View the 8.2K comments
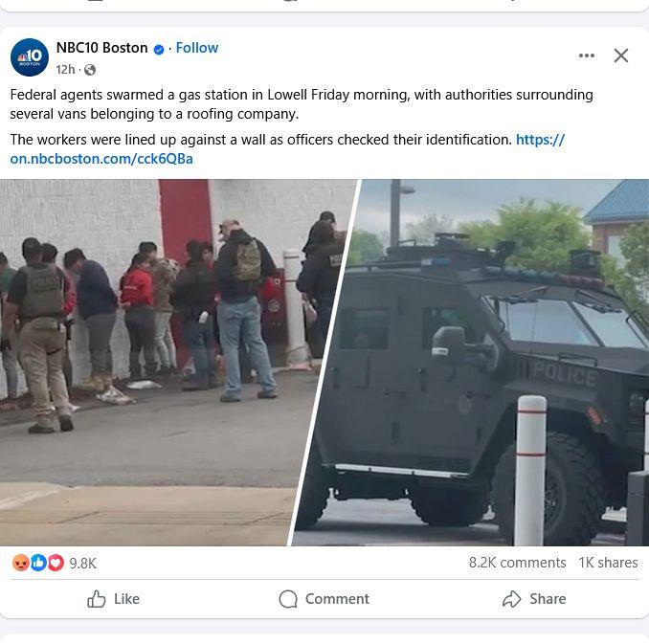649x644 pixels. [x=517, y=563]
